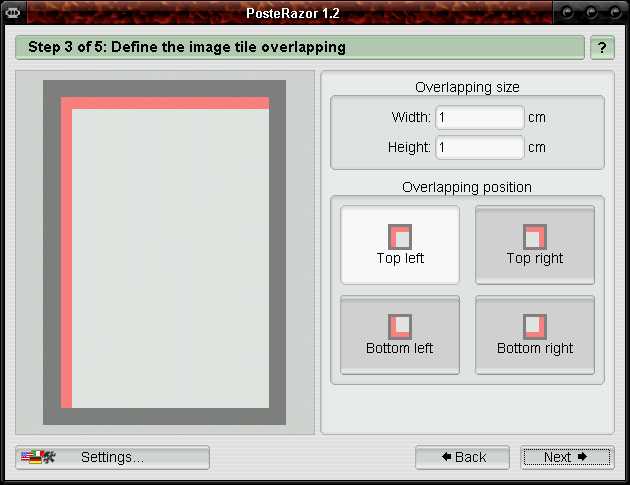Click the light tile area in preview
630x485 pixels.
[x=170, y=260]
